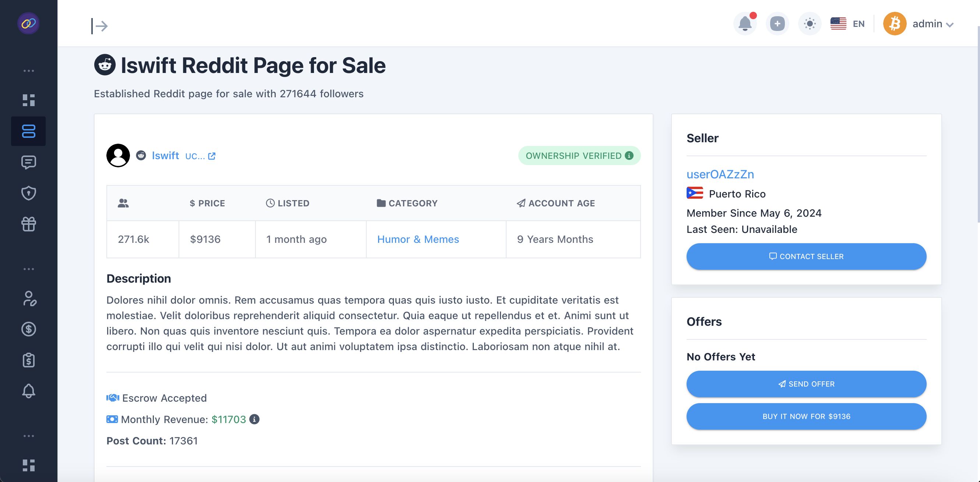Click the Iswift profile avatar

tap(118, 156)
